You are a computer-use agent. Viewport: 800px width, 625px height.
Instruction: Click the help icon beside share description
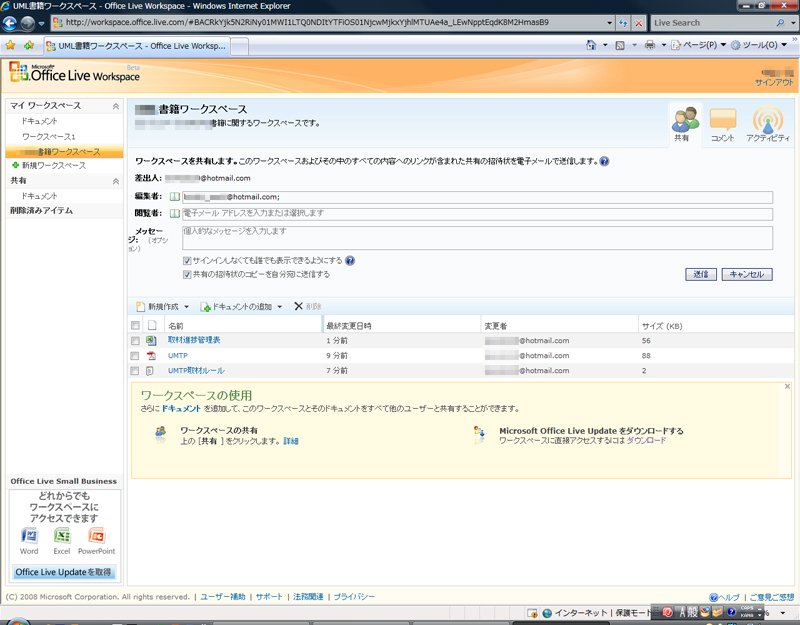point(604,161)
